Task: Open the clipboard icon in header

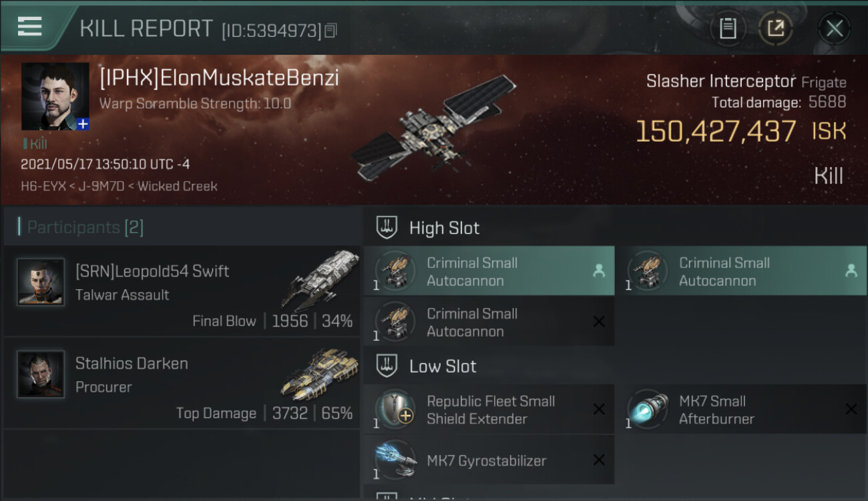Action: click(x=728, y=28)
